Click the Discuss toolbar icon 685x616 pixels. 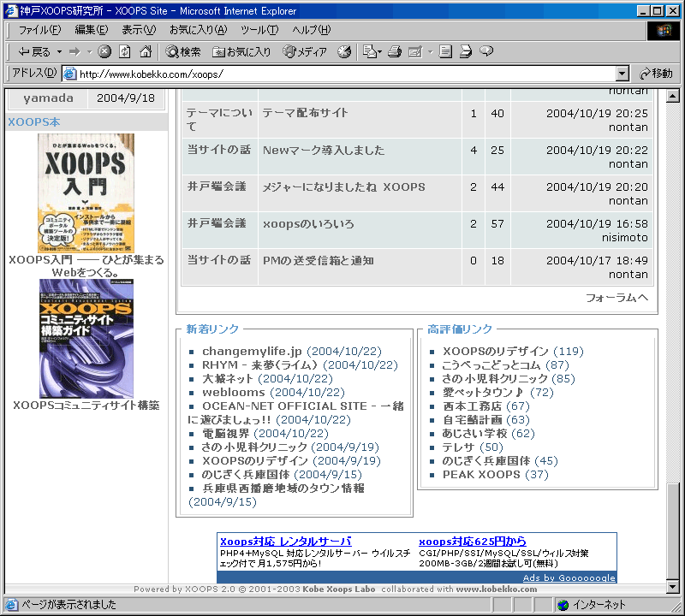(445, 51)
